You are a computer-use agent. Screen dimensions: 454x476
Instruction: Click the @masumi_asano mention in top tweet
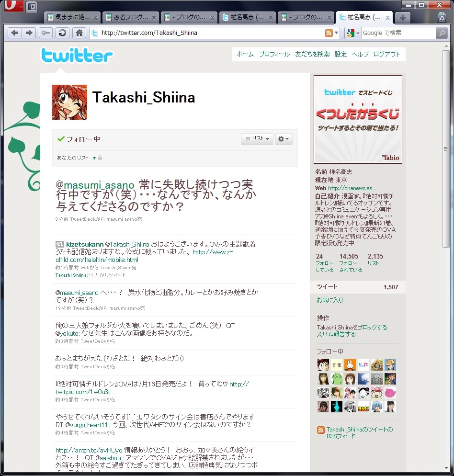95,184
